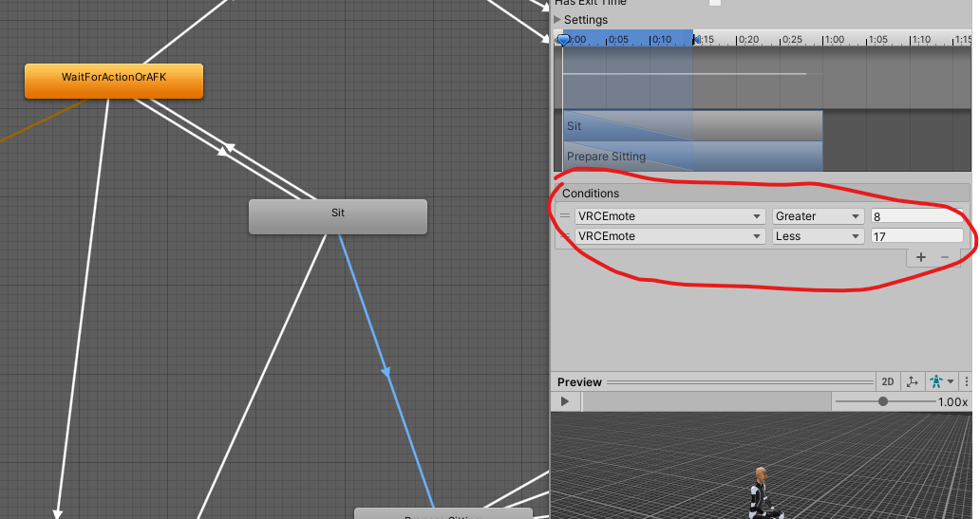Click the Prepare Sitting clip in the timeline
Screen dimensions: 980x519
(x=693, y=157)
